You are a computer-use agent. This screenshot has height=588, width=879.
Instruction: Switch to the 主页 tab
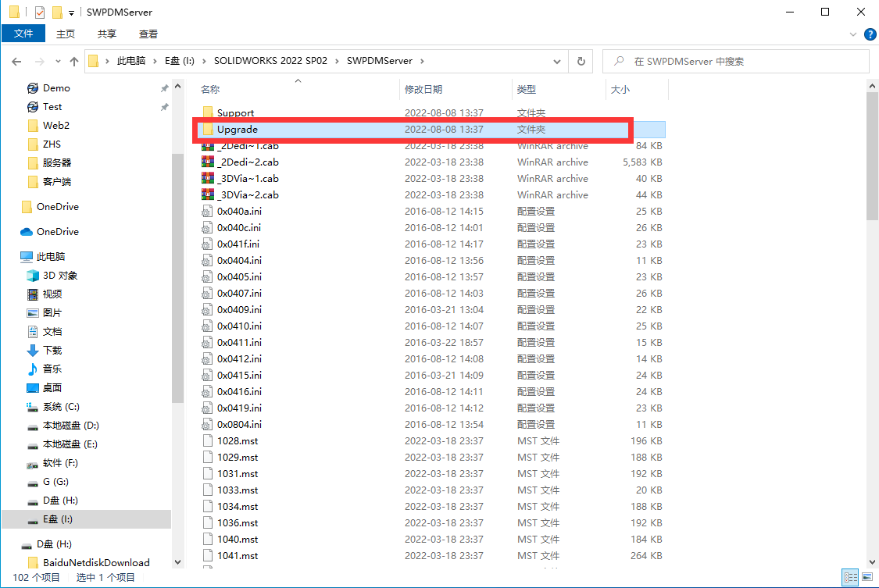[x=65, y=34]
